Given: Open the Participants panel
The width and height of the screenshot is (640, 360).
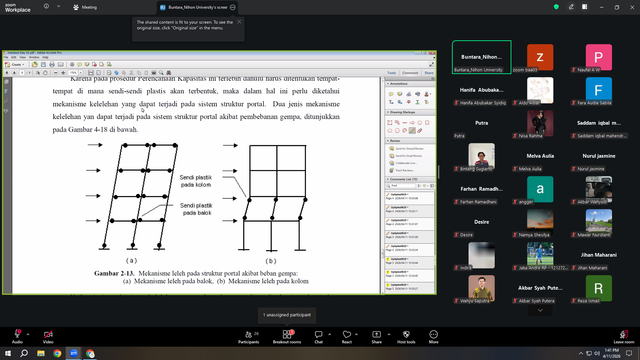Looking at the screenshot, I should click(x=249, y=336).
